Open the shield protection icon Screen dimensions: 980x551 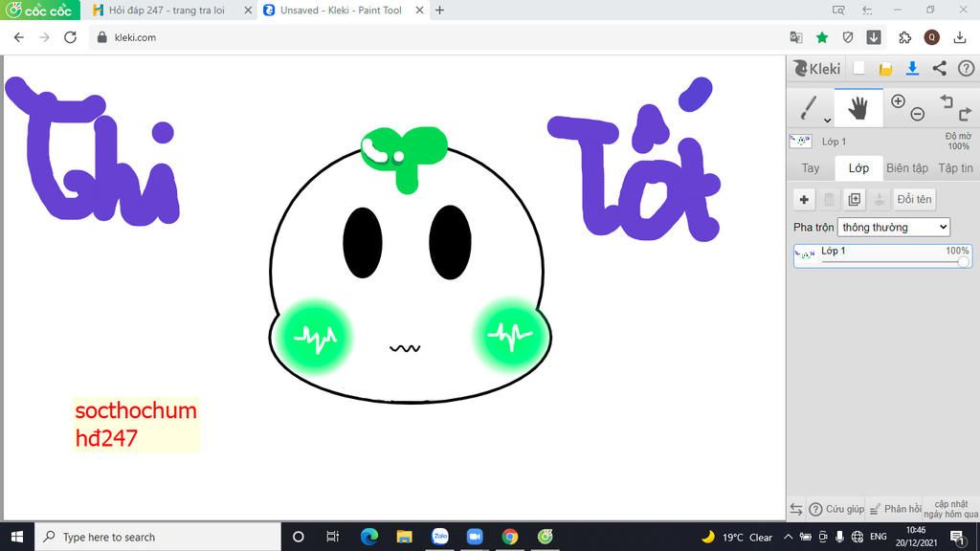(848, 37)
